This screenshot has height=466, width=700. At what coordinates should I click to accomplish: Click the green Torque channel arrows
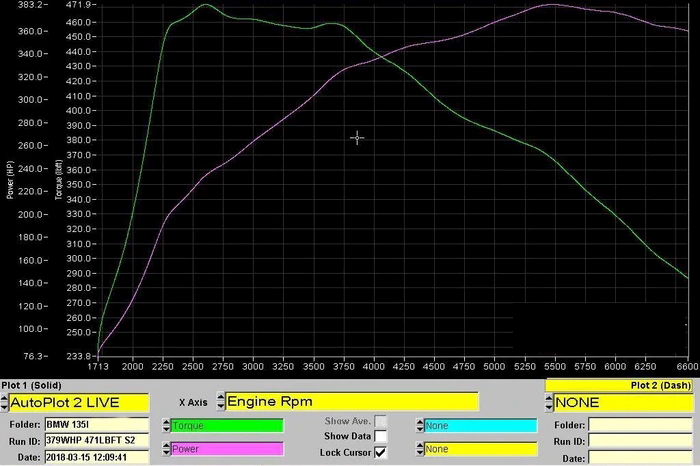[165, 426]
